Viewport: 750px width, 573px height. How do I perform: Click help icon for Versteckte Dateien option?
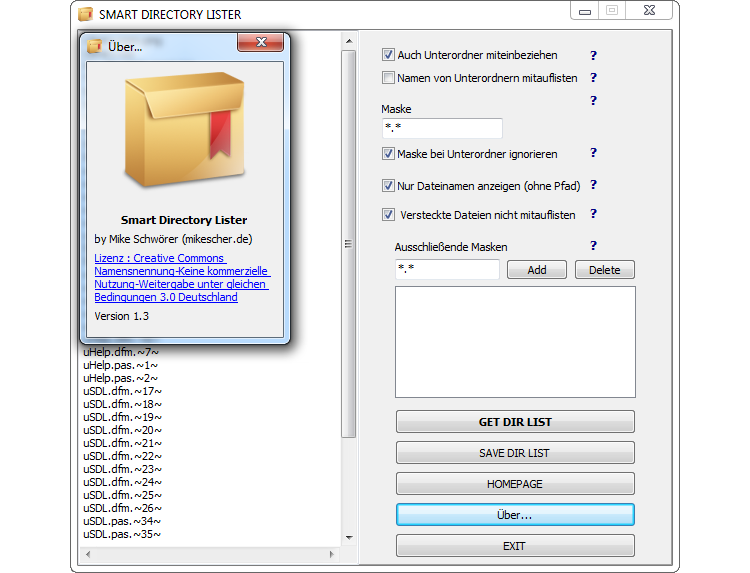tap(593, 214)
